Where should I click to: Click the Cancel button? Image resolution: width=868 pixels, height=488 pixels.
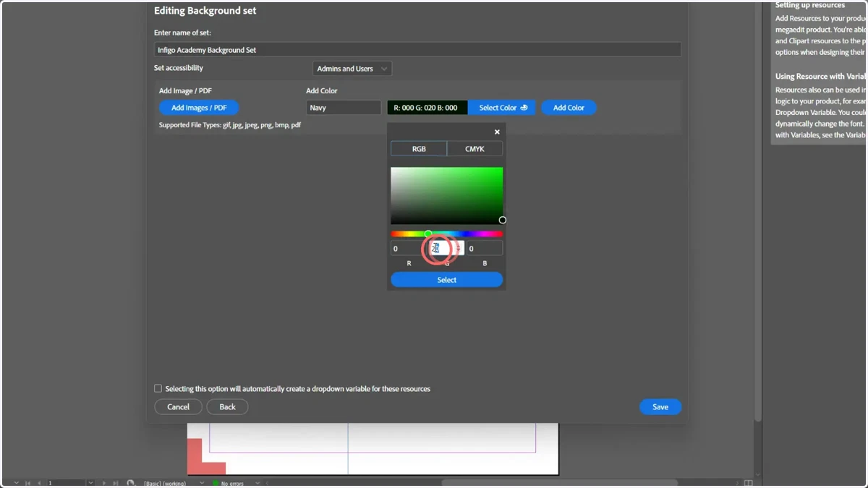point(178,407)
